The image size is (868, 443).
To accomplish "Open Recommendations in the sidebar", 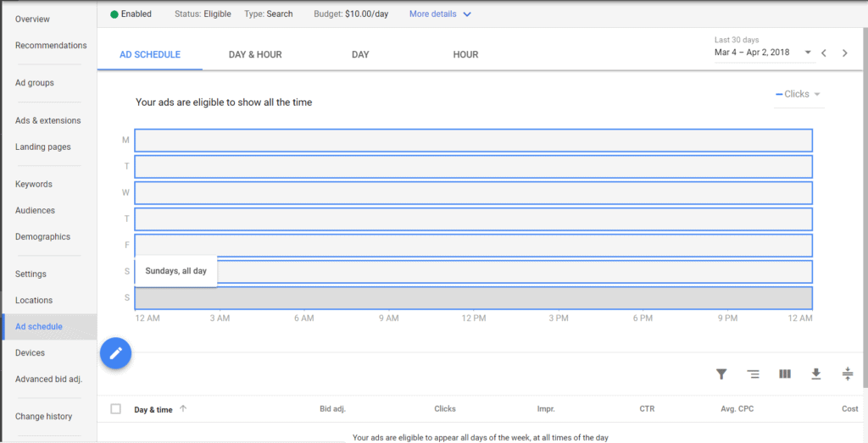I will point(51,46).
